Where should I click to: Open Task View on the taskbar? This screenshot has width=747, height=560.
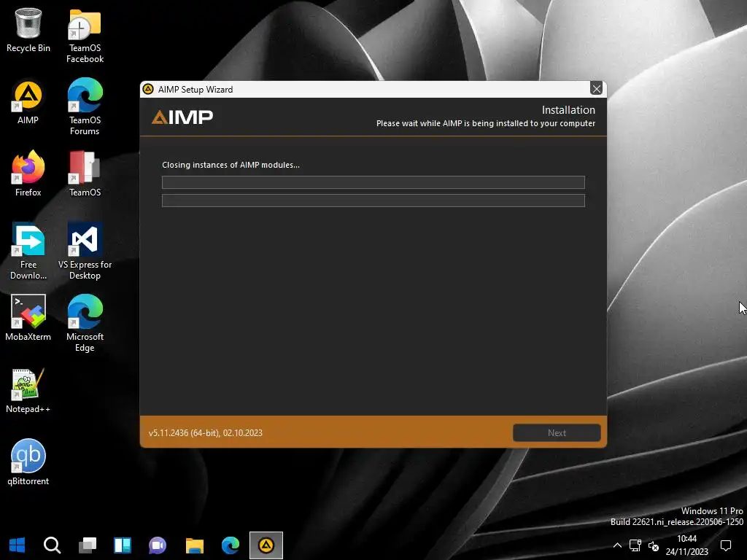(x=88, y=545)
